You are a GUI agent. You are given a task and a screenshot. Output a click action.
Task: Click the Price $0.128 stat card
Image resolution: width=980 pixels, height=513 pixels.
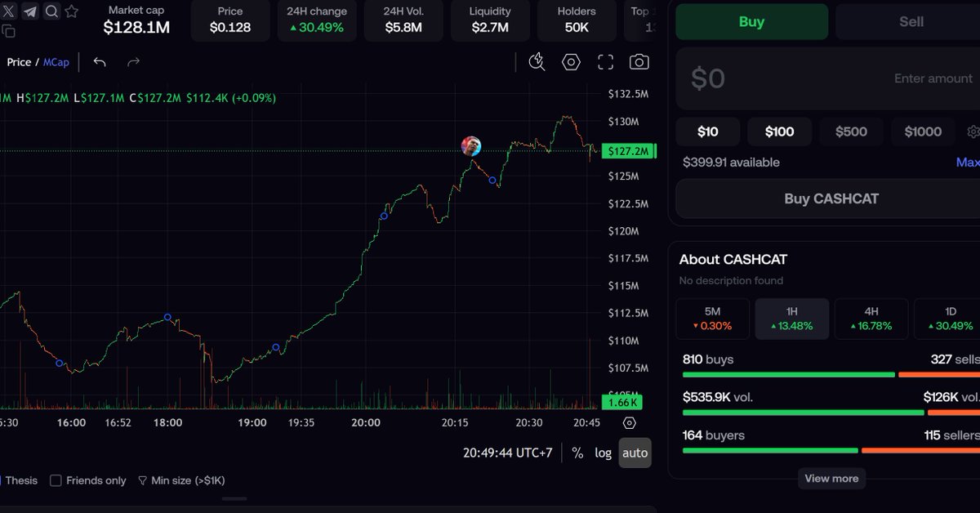230,20
